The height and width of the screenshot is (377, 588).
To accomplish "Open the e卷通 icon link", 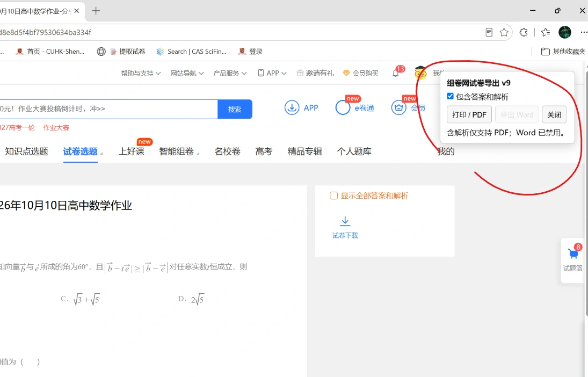I will [355, 107].
